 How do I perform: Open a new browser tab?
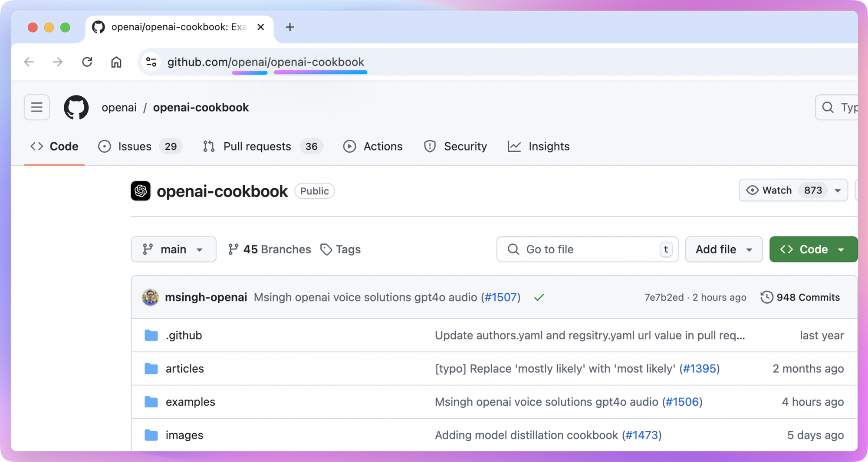(x=290, y=27)
